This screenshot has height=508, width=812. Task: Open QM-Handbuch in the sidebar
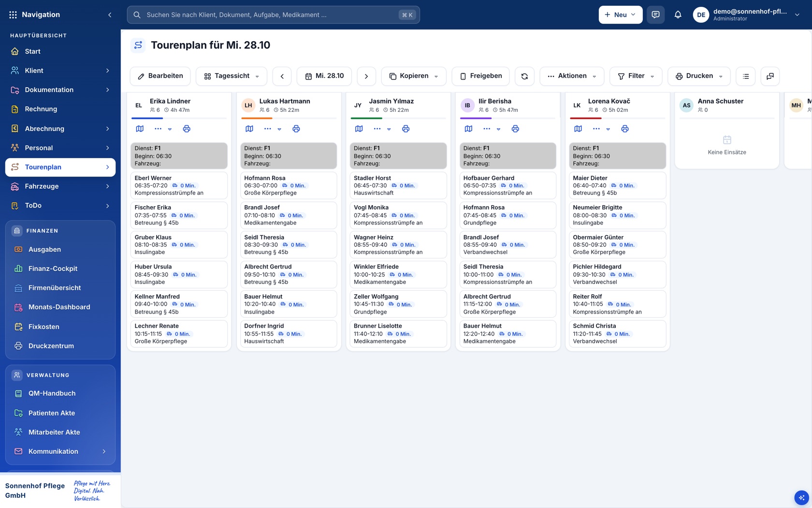60,393
